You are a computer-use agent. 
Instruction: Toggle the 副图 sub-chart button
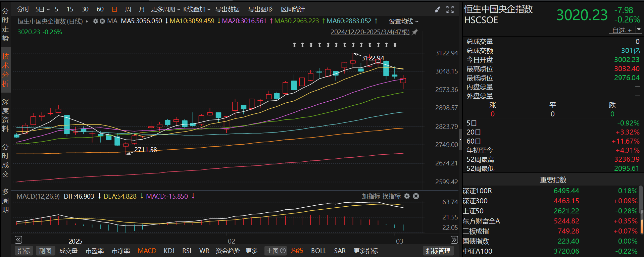pos(45,251)
